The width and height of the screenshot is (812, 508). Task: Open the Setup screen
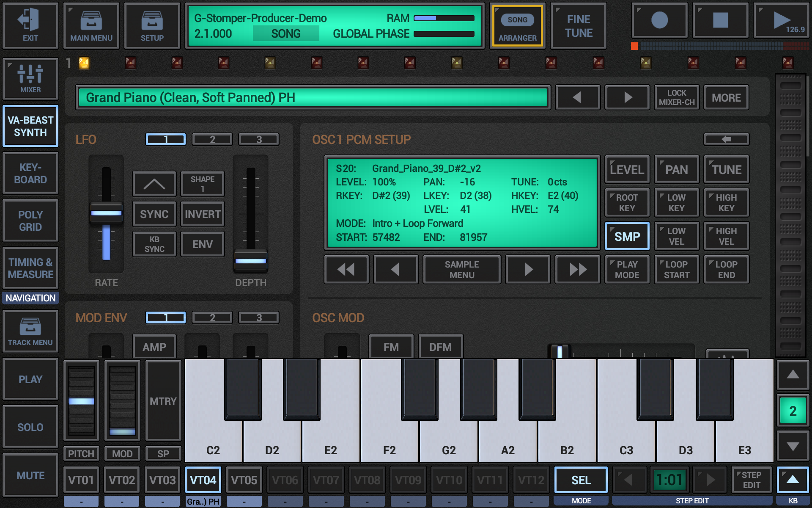click(x=152, y=25)
